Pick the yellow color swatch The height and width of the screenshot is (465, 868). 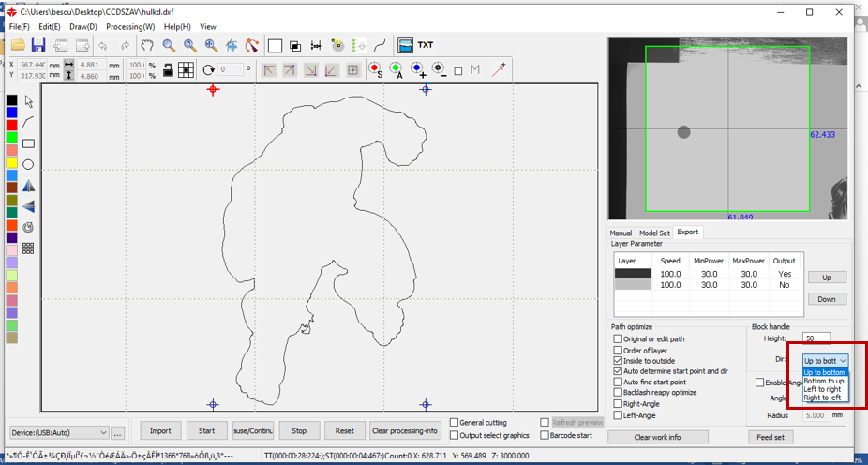click(11, 163)
